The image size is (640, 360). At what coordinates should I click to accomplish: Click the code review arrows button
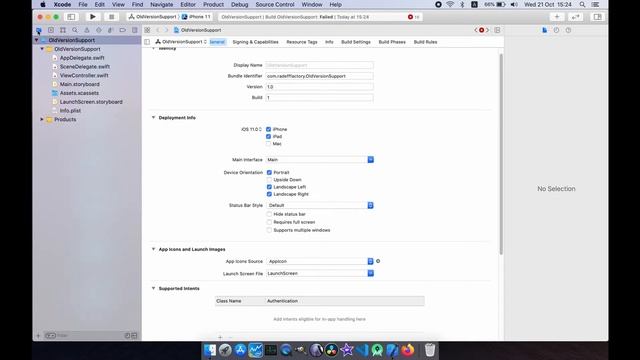(576, 17)
